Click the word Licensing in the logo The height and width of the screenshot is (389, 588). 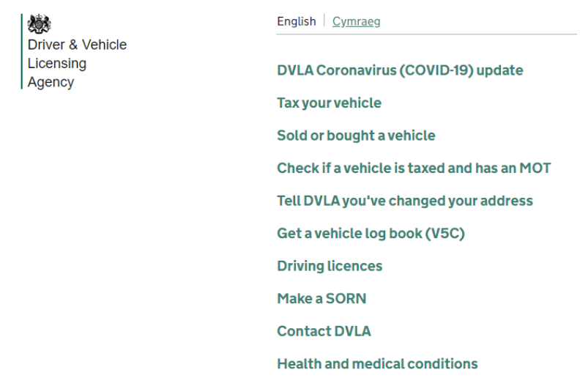57,64
